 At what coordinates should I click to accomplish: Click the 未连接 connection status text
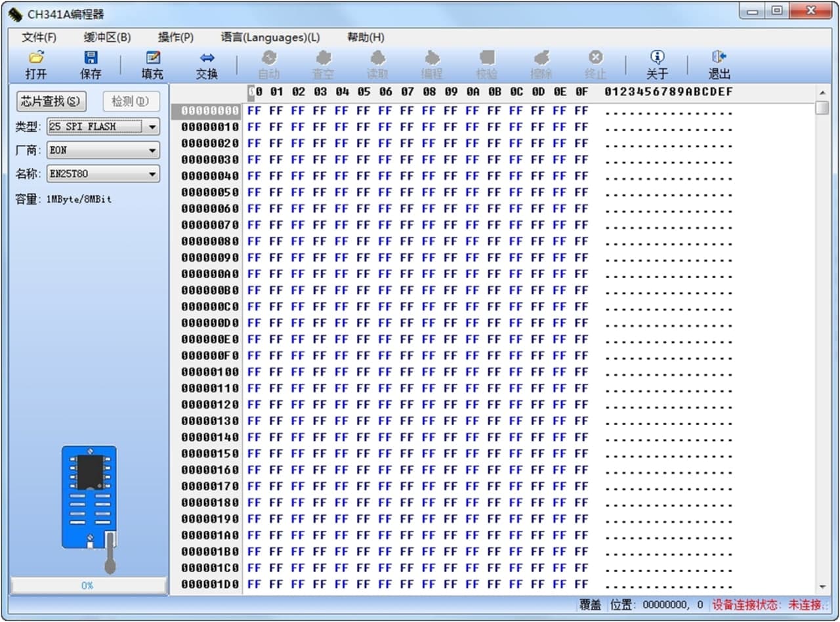click(805, 604)
